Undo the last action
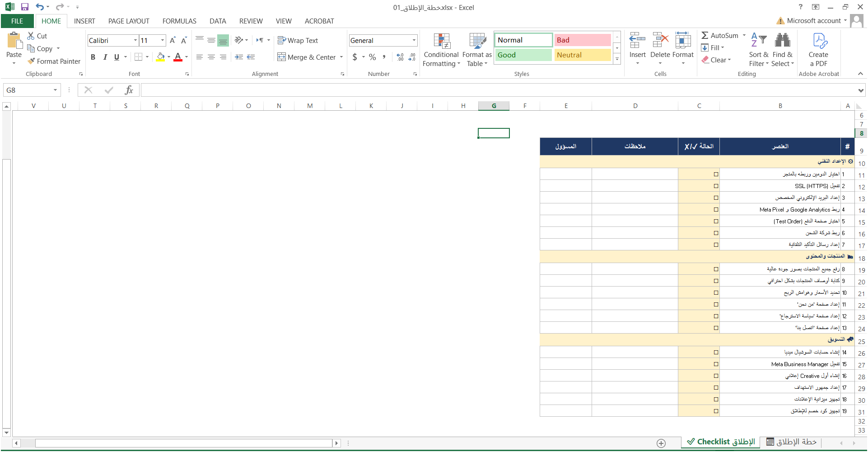The width and height of the screenshot is (868, 452). point(40,7)
